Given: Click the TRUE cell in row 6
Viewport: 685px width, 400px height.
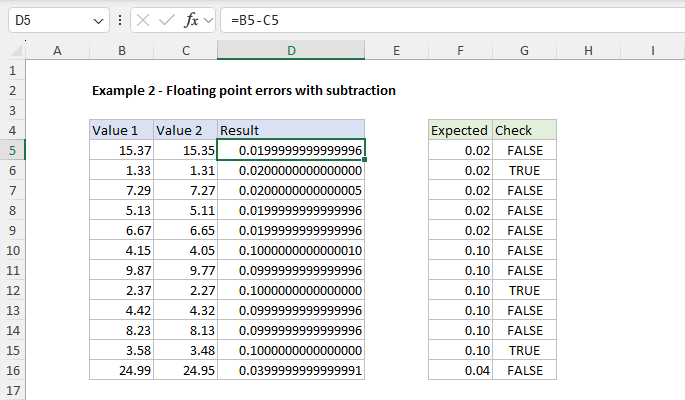Looking at the screenshot, I should click(x=524, y=170).
